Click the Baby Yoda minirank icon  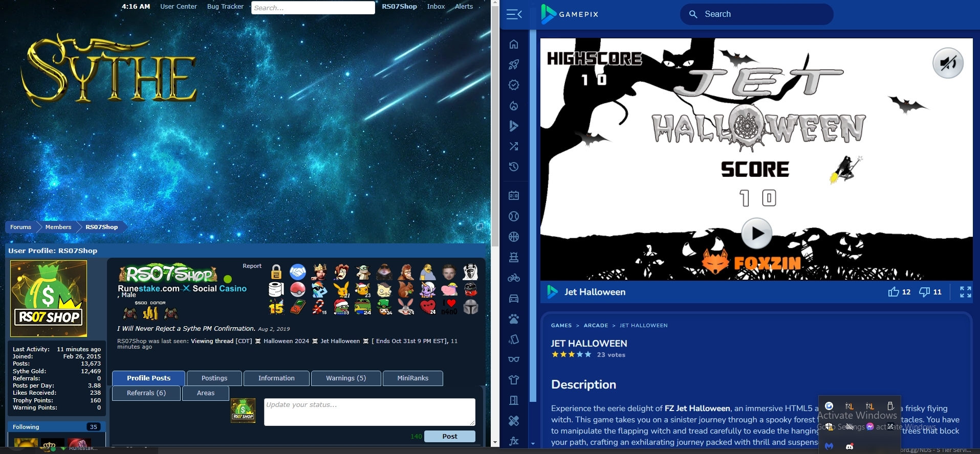click(x=363, y=272)
